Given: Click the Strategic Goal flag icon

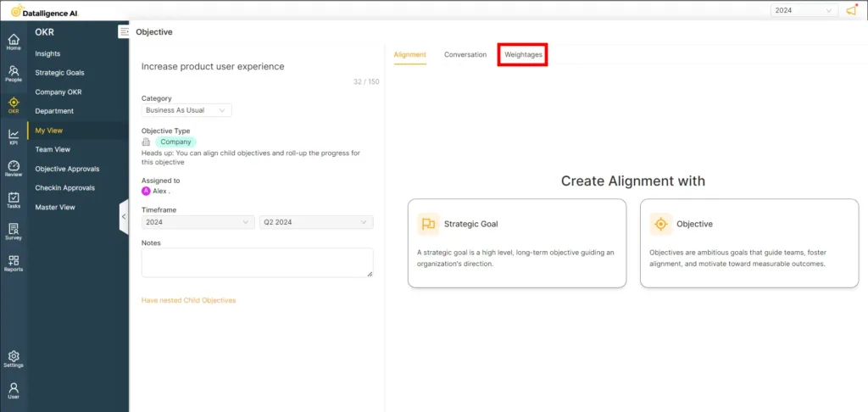Looking at the screenshot, I should click(x=428, y=225).
